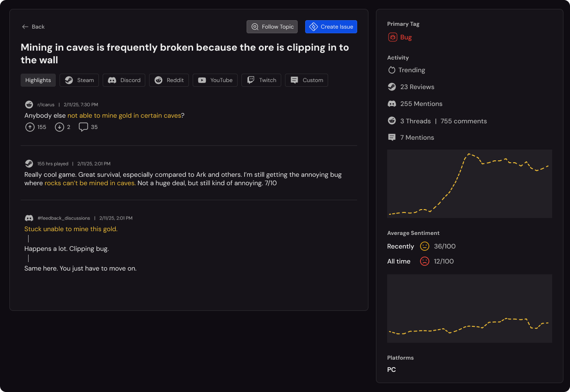The height and width of the screenshot is (392, 570).
Task: Click 'Stuck unable to mine this gold.'
Action: pyautogui.click(x=71, y=229)
